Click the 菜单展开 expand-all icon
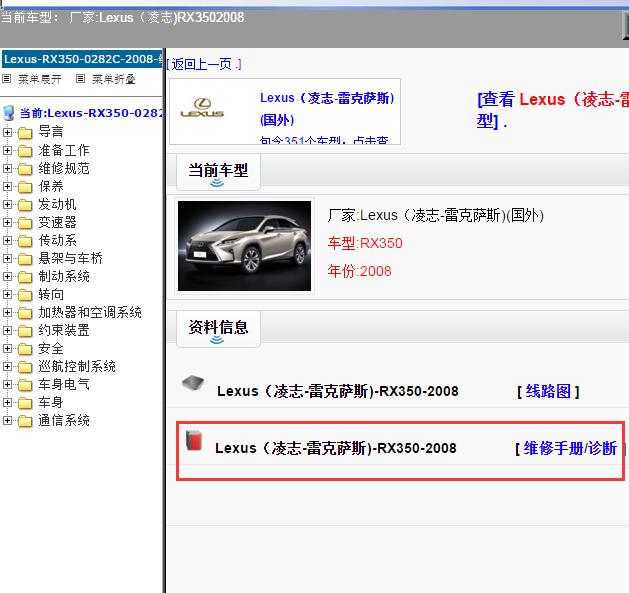This screenshot has height=593, width=629. [x=6, y=79]
